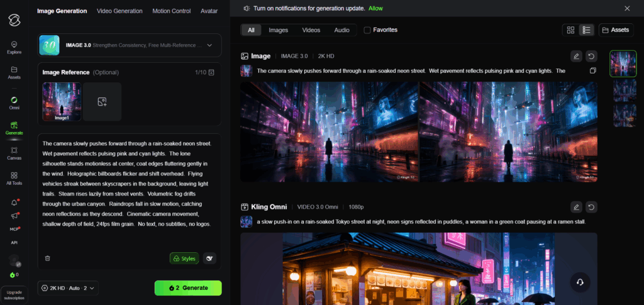Open the MCP entry in the sidebar
644x305 pixels.
(x=14, y=229)
